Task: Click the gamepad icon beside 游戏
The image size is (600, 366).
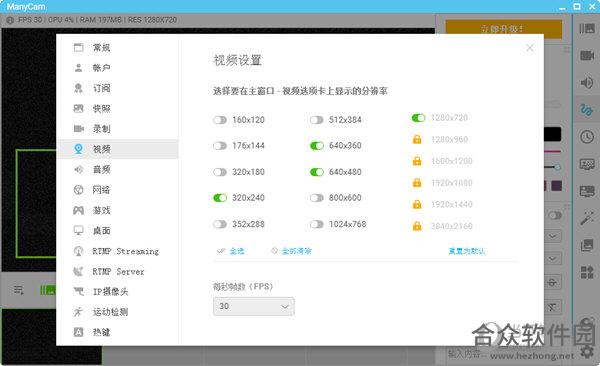Action: click(x=78, y=210)
